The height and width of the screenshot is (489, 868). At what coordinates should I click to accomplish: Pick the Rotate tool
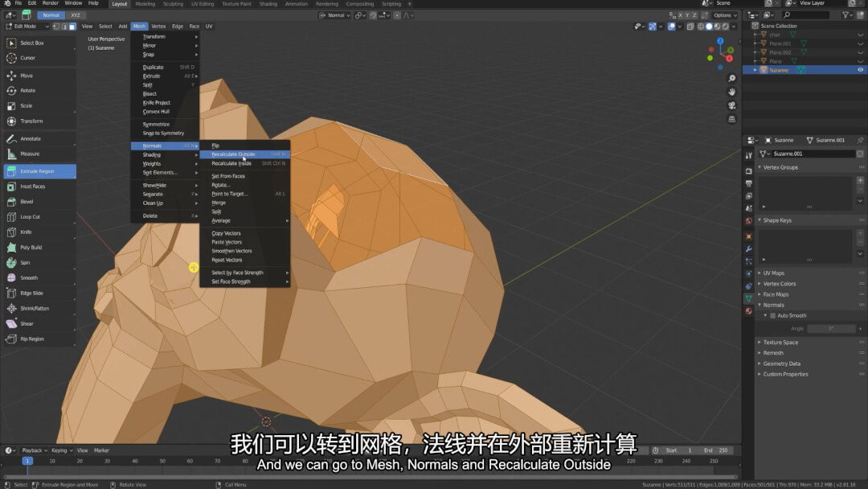(39, 90)
